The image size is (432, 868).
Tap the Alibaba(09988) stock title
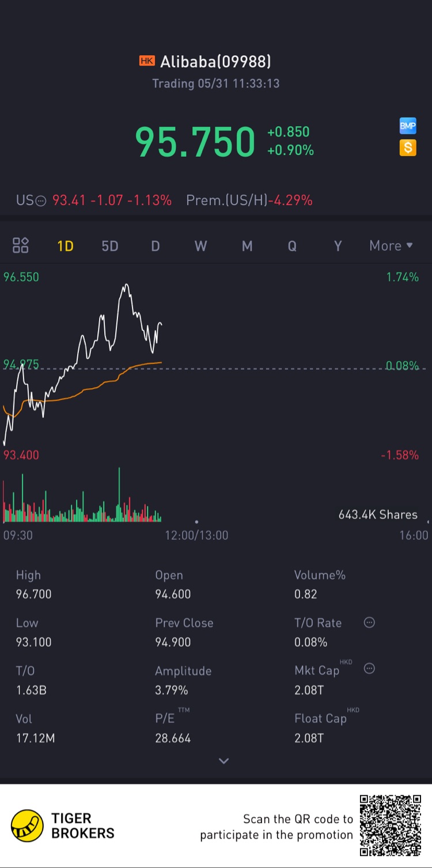[215, 61]
